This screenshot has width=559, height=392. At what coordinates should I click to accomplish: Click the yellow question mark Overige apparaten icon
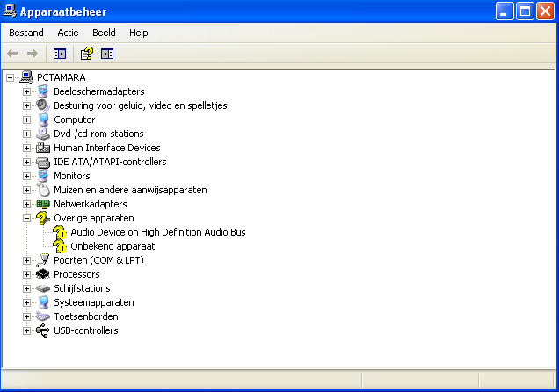tap(43, 218)
